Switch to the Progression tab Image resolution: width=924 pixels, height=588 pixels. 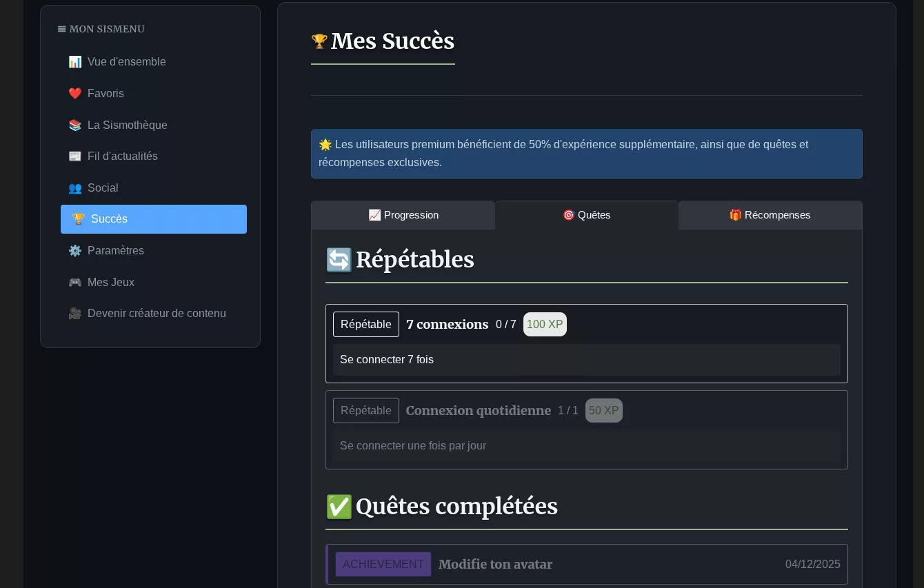pyautogui.click(x=403, y=215)
